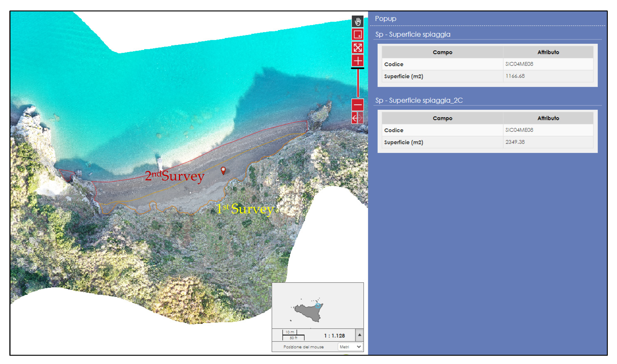This screenshot has height=364, width=617.
Task: Zoom out with the minus button
Action: point(357,105)
